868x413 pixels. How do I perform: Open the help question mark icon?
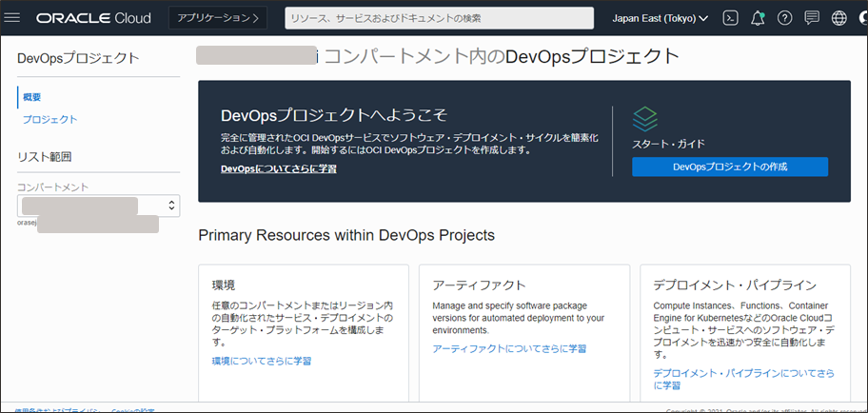[784, 18]
